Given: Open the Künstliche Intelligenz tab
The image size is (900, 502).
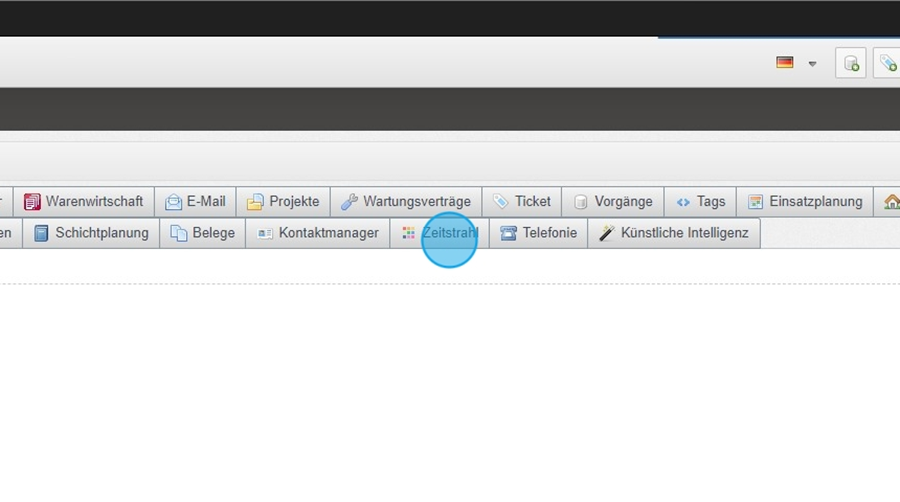Looking at the screenshot, I should [x=673, y=233].
